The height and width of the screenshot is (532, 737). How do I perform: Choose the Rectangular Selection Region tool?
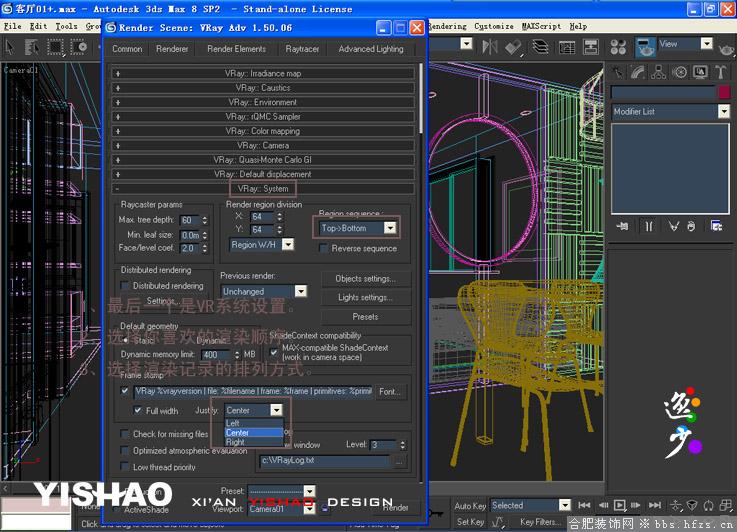(56, 47)
